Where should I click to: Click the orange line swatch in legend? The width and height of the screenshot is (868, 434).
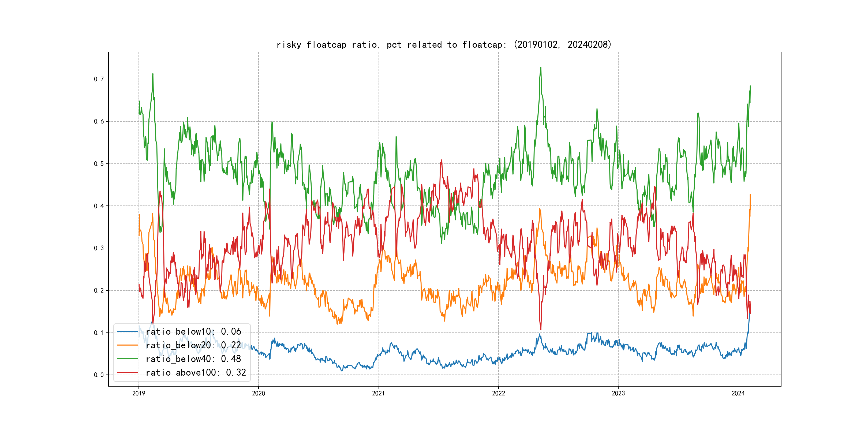[127, 345]
